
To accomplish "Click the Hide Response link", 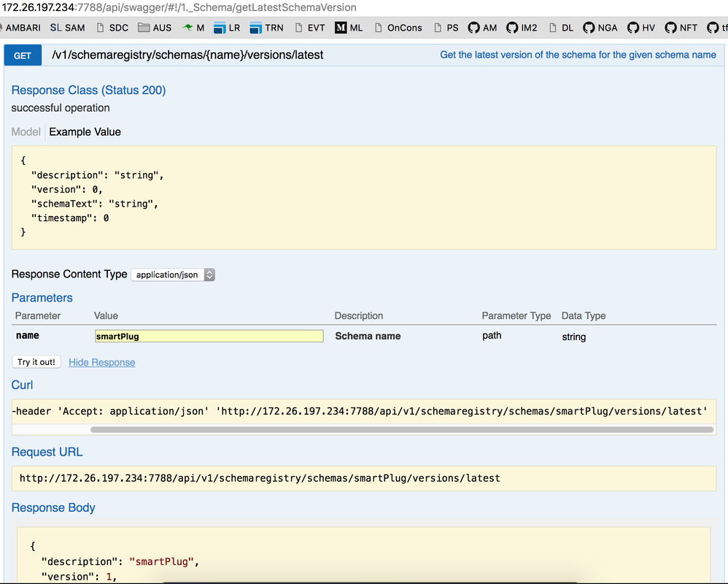I will pyautogui.click(x=101, y=363).
